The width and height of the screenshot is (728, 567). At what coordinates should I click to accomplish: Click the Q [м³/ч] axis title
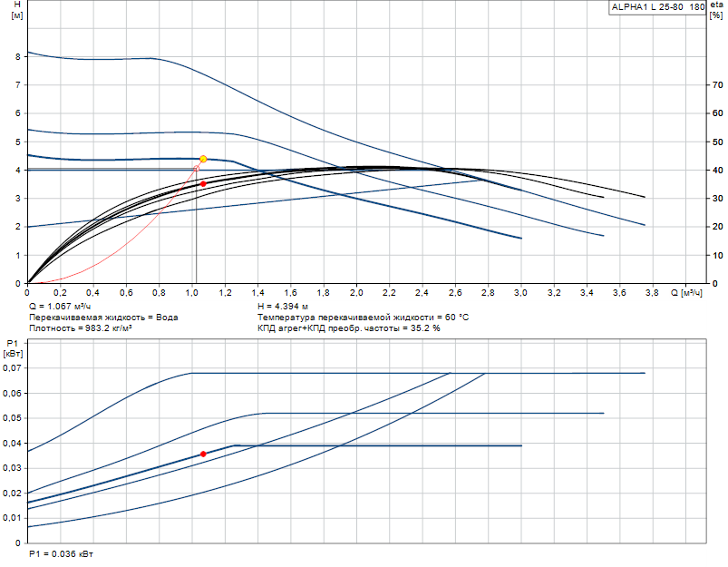(x=686, y=293)
